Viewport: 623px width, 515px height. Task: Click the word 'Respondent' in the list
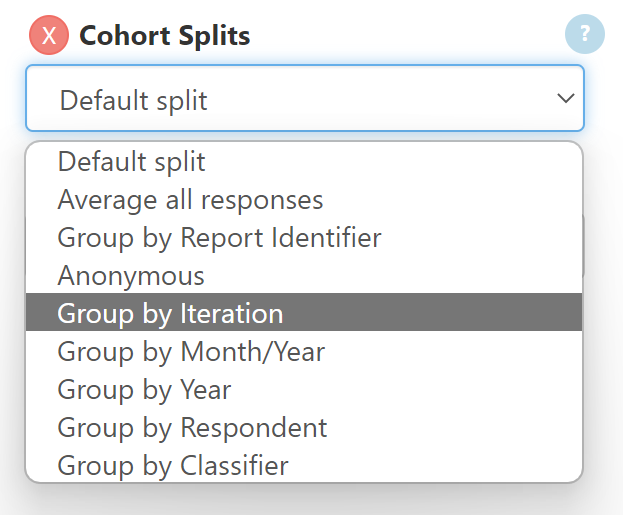pyautogui.click(x=254, y=428)
